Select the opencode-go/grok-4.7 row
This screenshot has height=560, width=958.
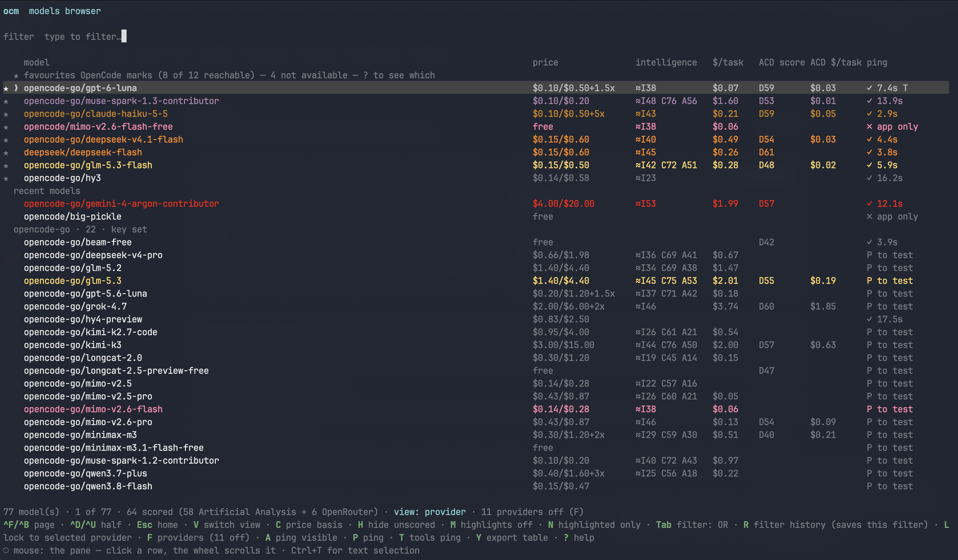click(x=476, y=306)
